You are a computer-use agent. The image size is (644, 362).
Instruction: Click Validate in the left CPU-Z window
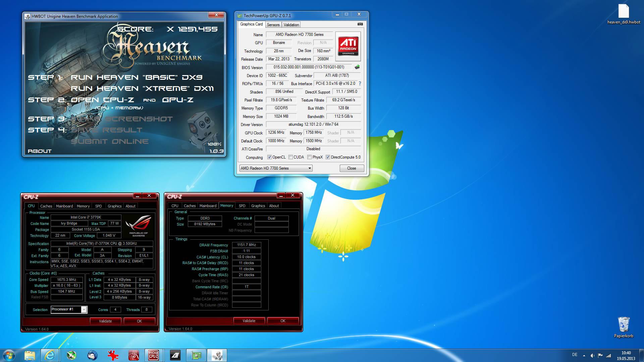tap(105, 321)
